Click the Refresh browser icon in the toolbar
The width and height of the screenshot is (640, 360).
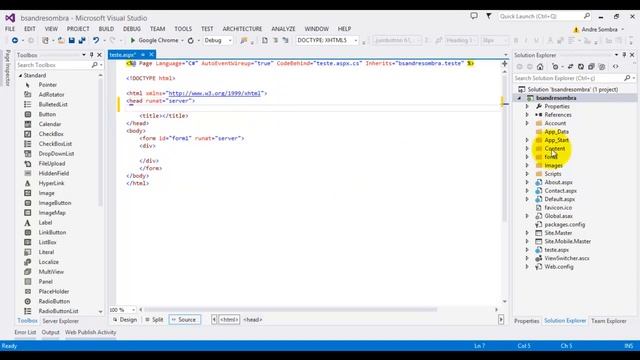point(191,40)
